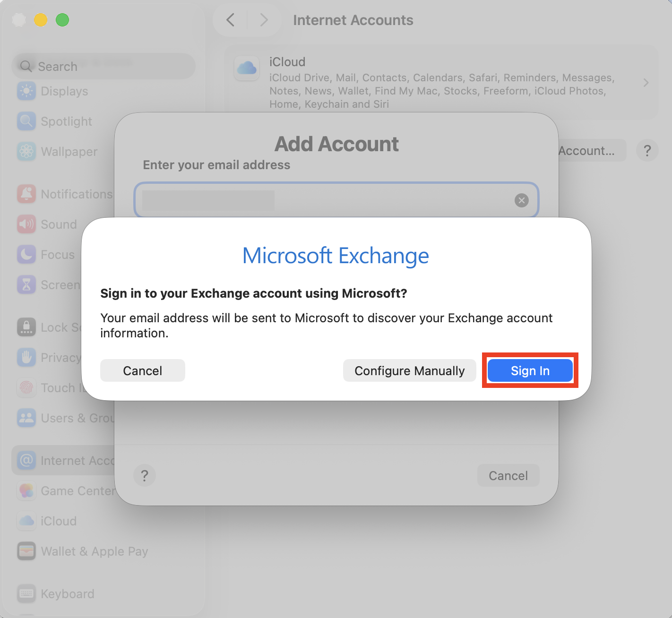Viewport: 672px width, 618px height.
Task: Select the Focus moon icon
Action: pos(26,254)
